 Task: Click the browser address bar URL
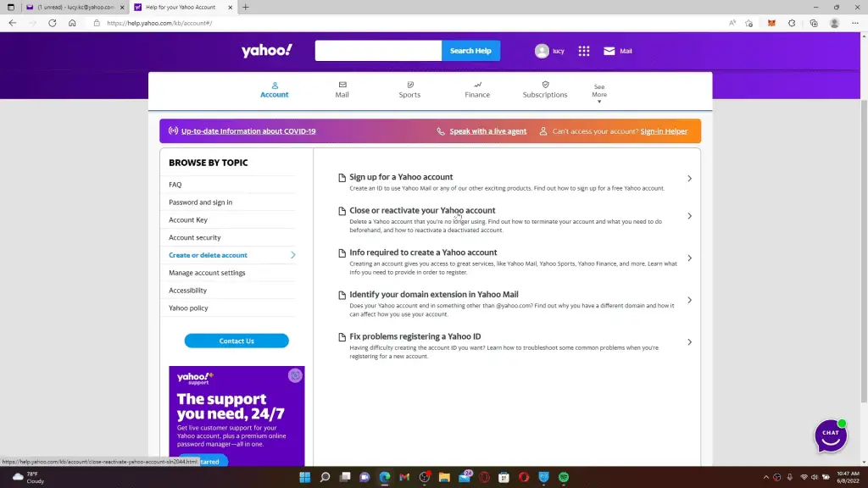(159, 23)
